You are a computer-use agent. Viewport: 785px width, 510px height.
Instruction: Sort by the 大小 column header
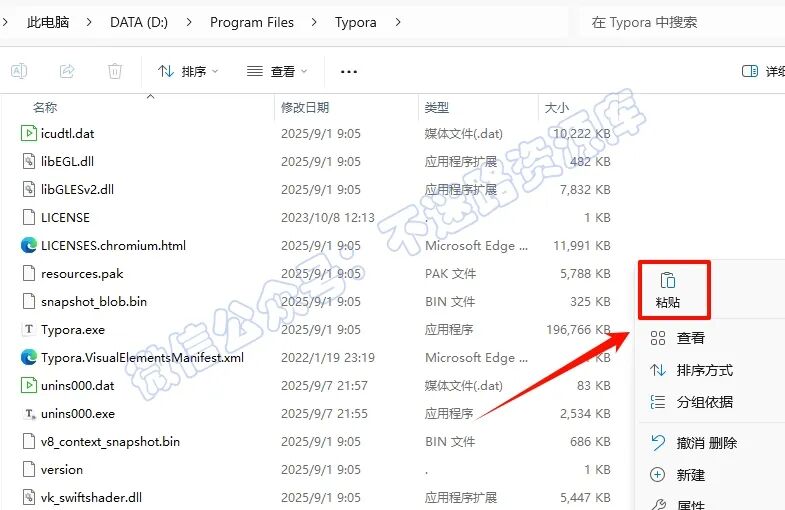pos(557,107)
